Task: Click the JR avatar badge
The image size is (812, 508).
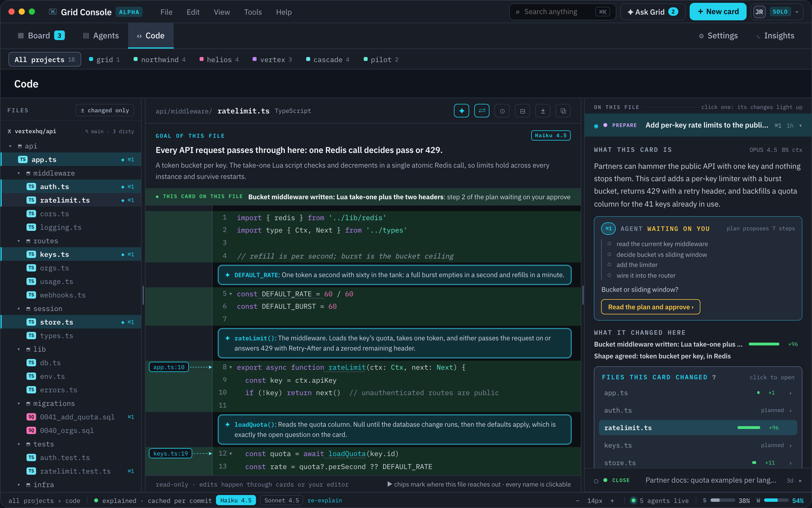Action: coord(759,12)
